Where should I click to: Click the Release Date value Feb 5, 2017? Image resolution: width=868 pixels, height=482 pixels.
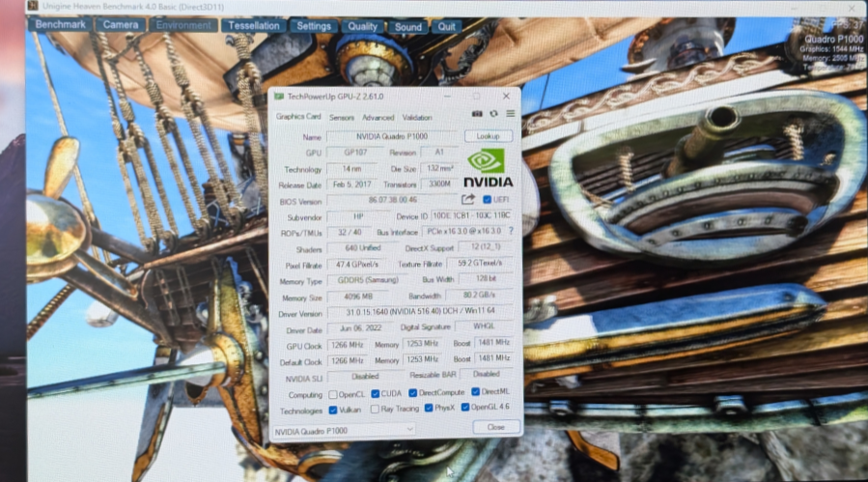tap(351, 184)
